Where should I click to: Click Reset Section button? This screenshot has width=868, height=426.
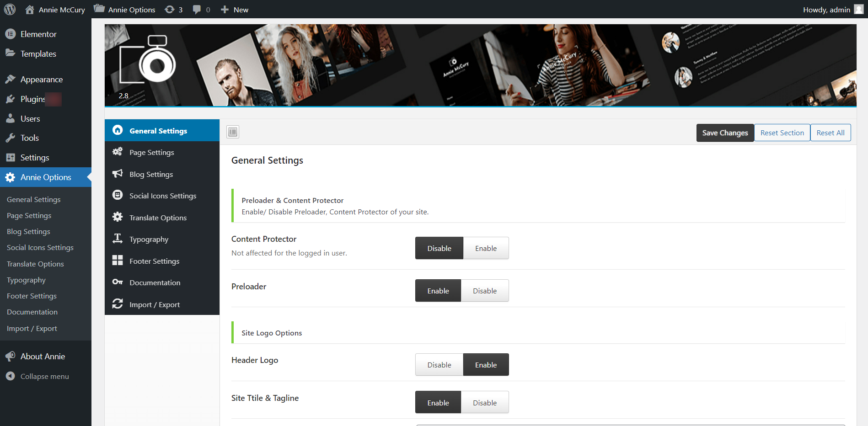pyautogui.click(x=782, y=133)
